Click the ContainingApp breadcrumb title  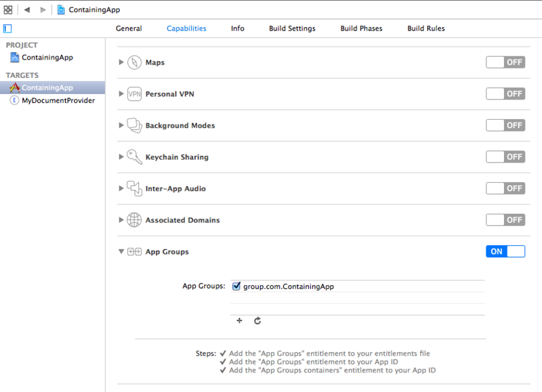pos(94,9)
